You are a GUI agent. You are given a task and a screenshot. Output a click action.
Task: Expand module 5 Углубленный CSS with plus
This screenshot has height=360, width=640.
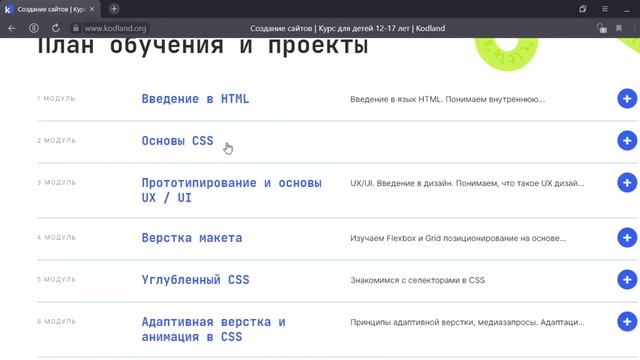point(627,280)
